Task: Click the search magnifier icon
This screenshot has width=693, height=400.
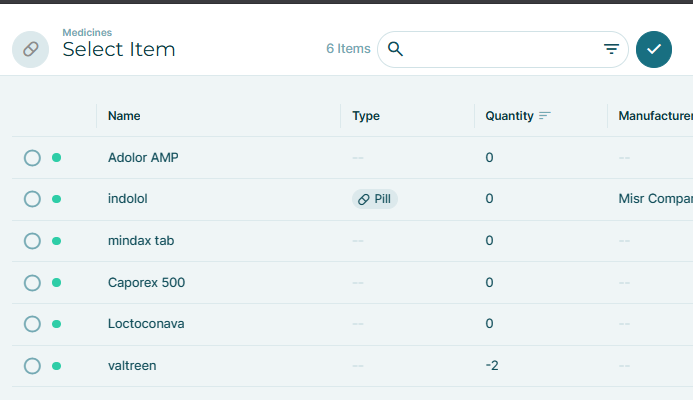Action: click(395, 49)
